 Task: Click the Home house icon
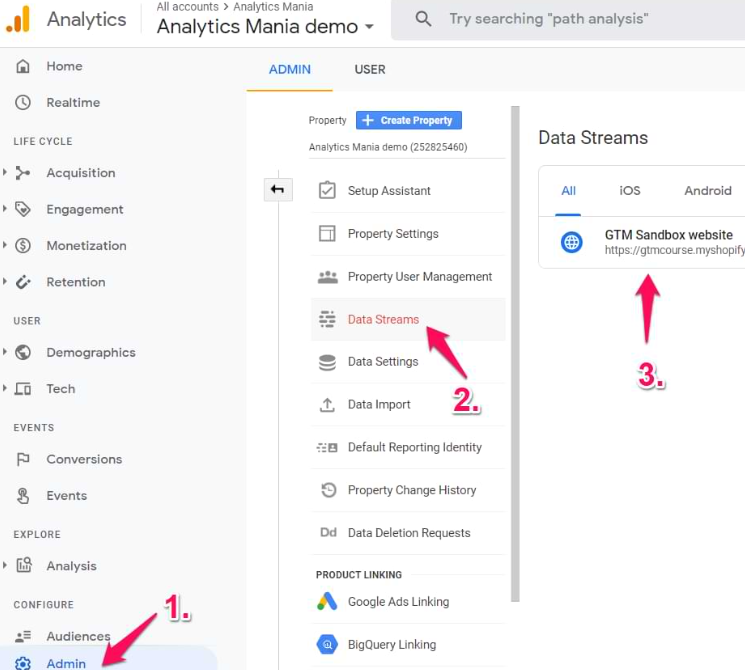23,66
